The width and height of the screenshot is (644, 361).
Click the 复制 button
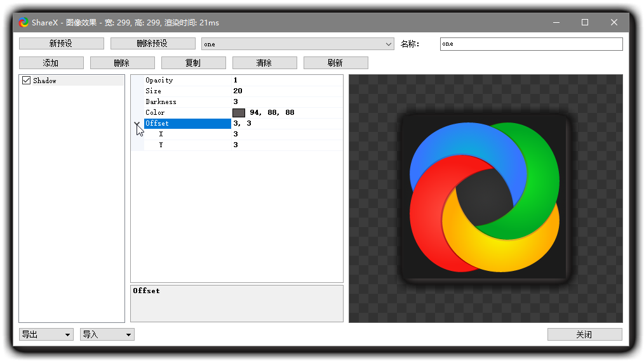[193, 63]
